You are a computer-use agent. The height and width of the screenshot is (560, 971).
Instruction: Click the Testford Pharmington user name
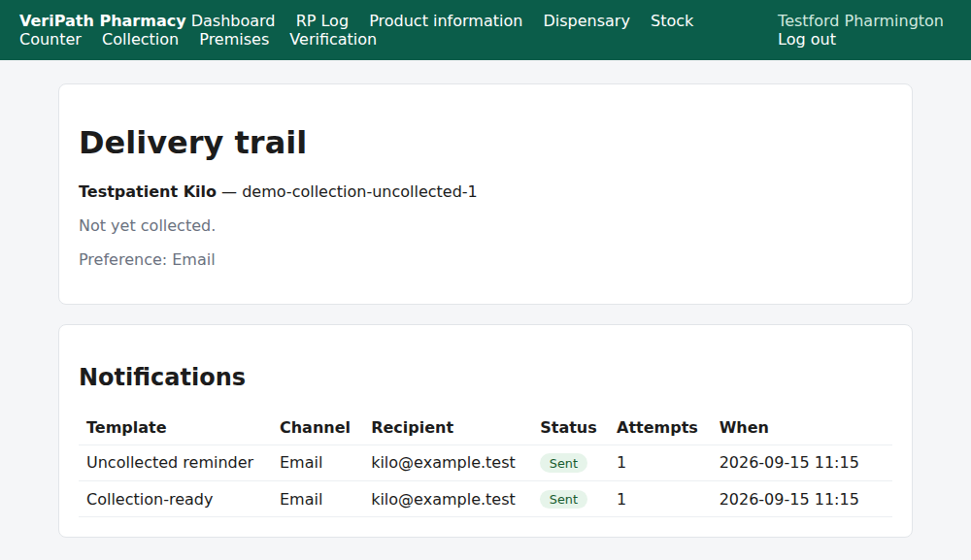[860, 20]
